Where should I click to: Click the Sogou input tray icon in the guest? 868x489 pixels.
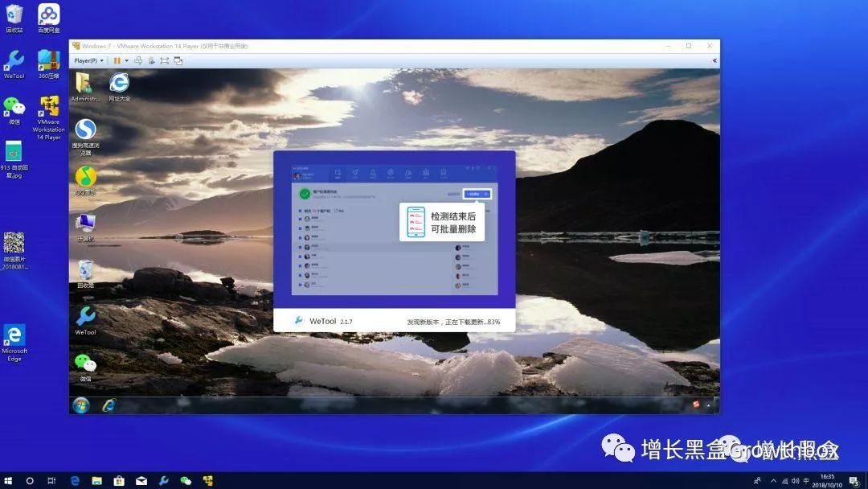coord(696,405)
